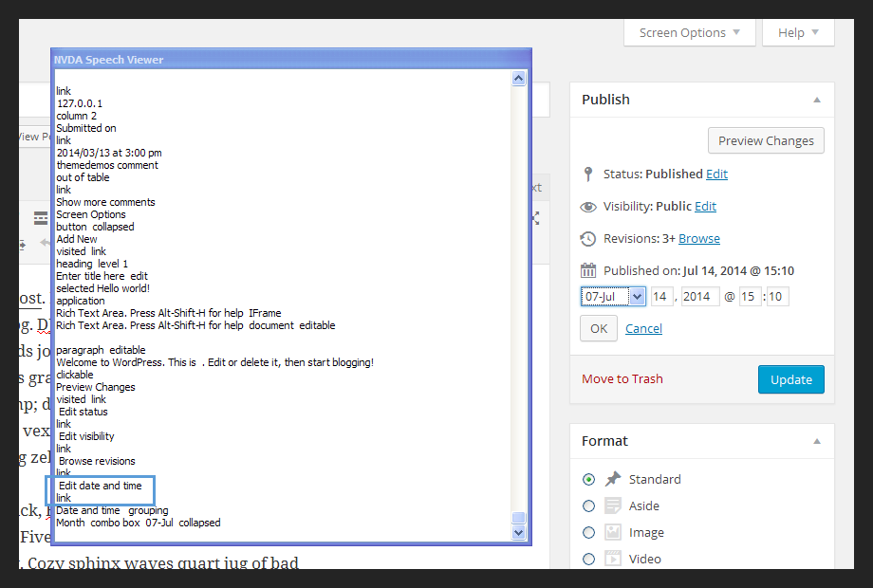This screenshot has height=588, width=873.
Task: Select the Image format radio button
Action: click(x=588, y=533)
